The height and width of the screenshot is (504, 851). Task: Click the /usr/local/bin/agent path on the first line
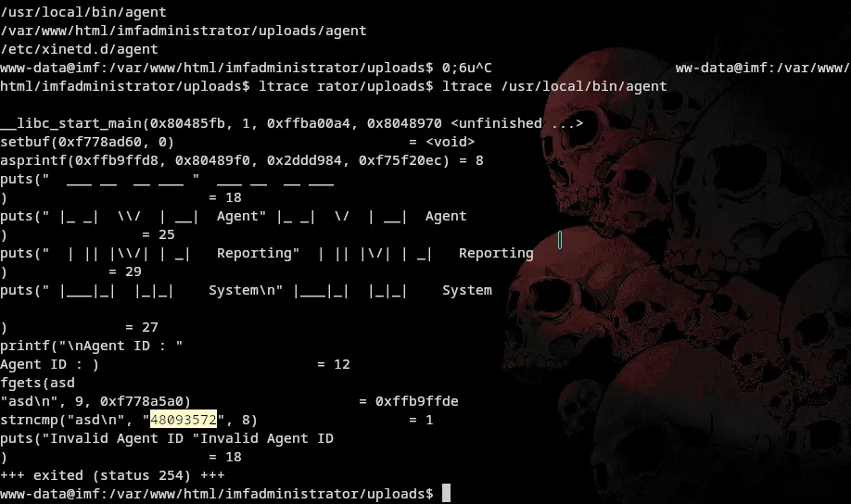click(83, 12)
